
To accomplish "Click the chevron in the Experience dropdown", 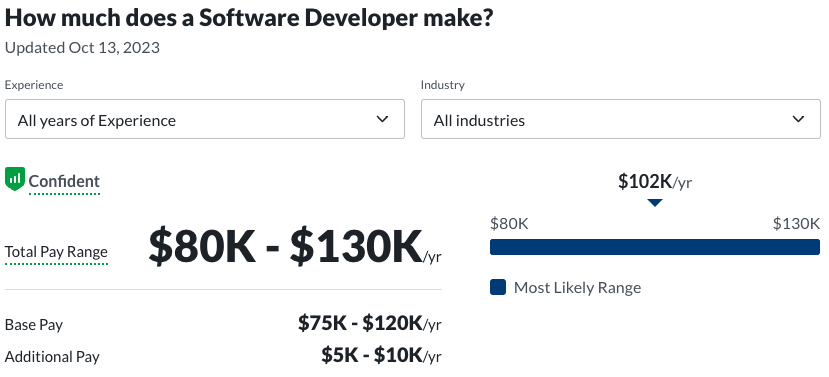I will [382, 119].
